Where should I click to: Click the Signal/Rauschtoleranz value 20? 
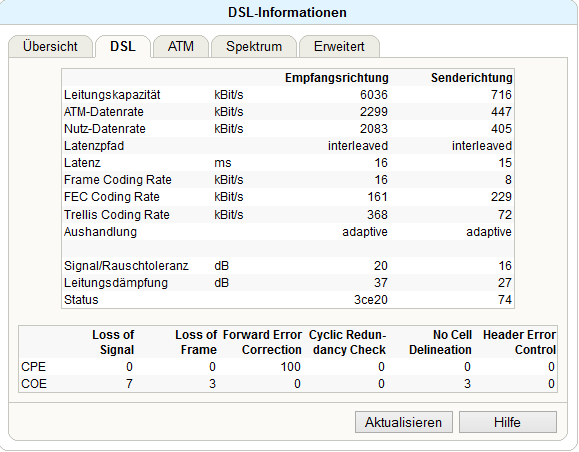point(381,266)
